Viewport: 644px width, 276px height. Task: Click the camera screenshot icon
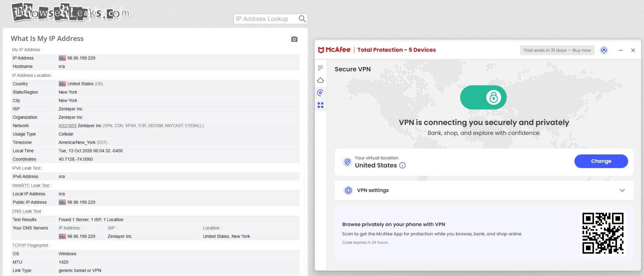click(x=294, y=39)
